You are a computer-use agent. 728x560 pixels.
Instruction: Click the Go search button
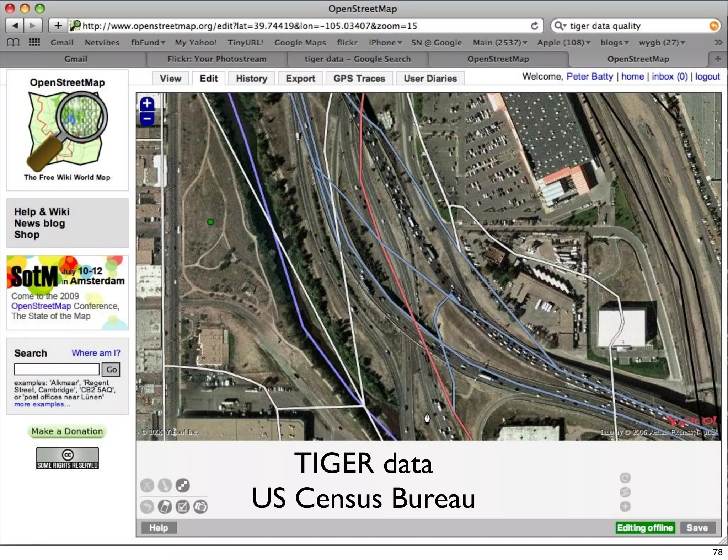111,370
